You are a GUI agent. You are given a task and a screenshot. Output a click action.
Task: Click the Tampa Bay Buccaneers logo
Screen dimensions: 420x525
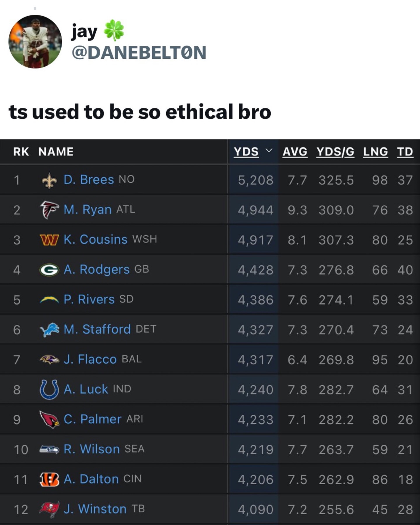[49, 509]
